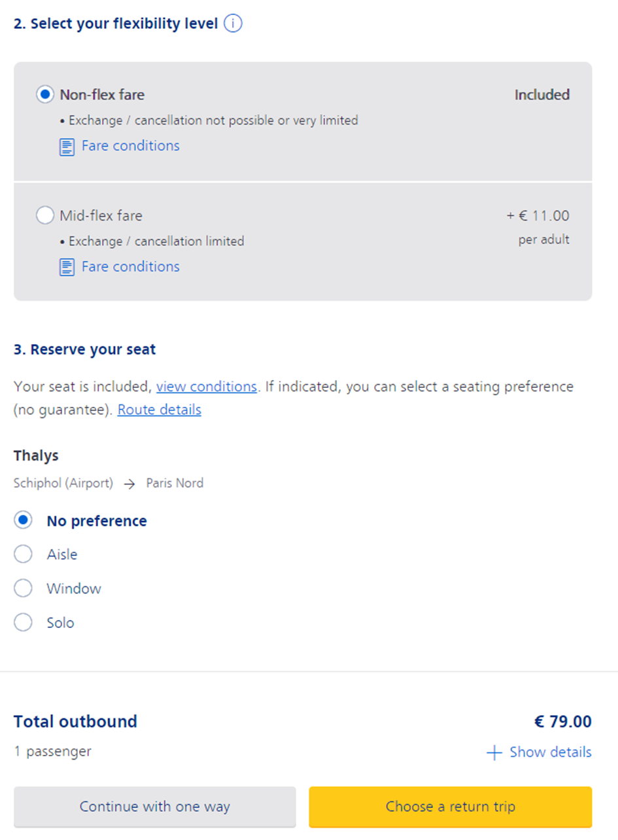Click the Mid-flex fare + € 11.00 price
The width and height of the screenshot is (618, 840).
coord(538,215)
